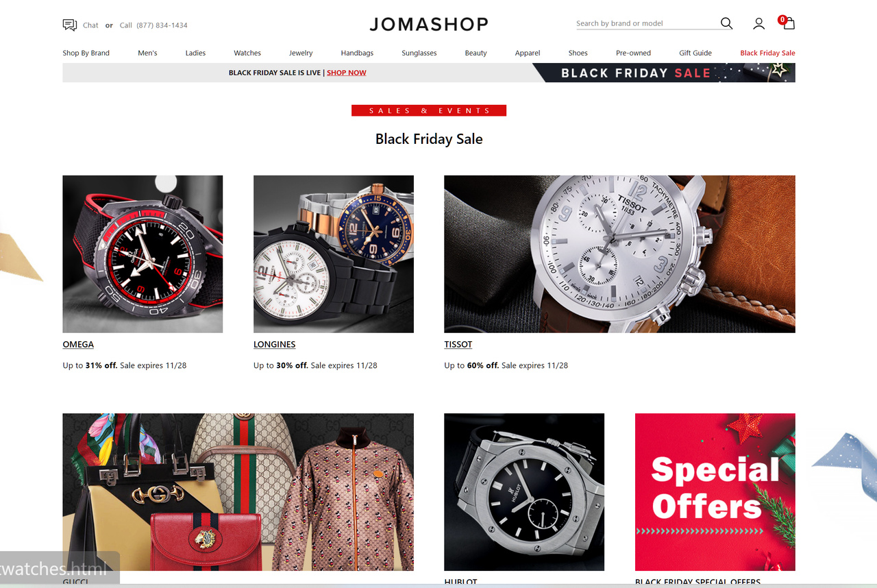Open the Watches menu
The image size is (877, 588).
click(247, 53)
